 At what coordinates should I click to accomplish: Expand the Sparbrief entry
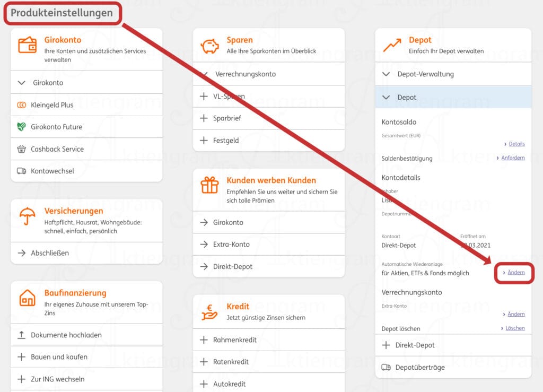click(269, 118)
